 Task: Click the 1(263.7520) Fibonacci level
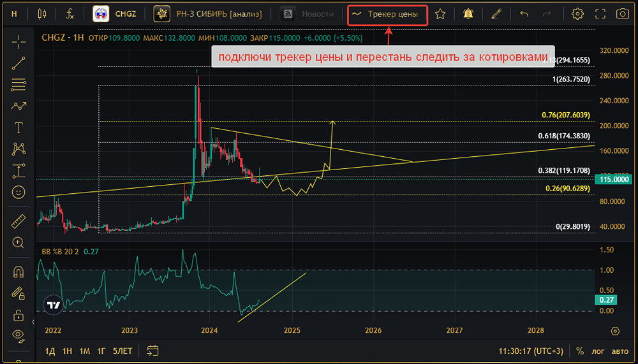point(571,79)
